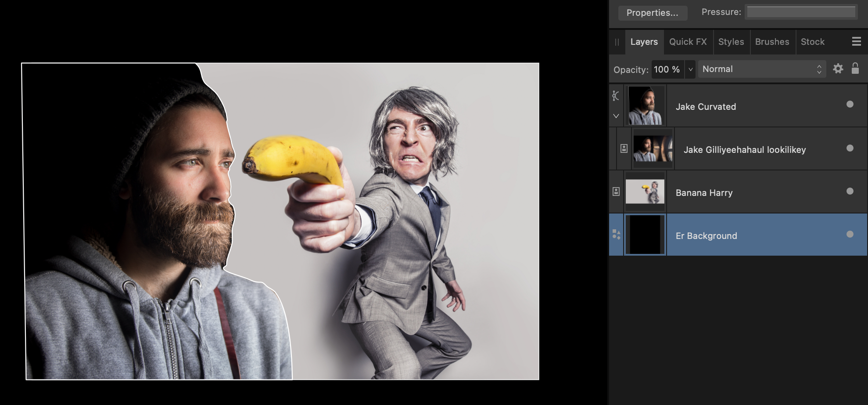Screen dimensions: 868x405
Task: Click the shape icon beside Er Background
Action: 616,235
